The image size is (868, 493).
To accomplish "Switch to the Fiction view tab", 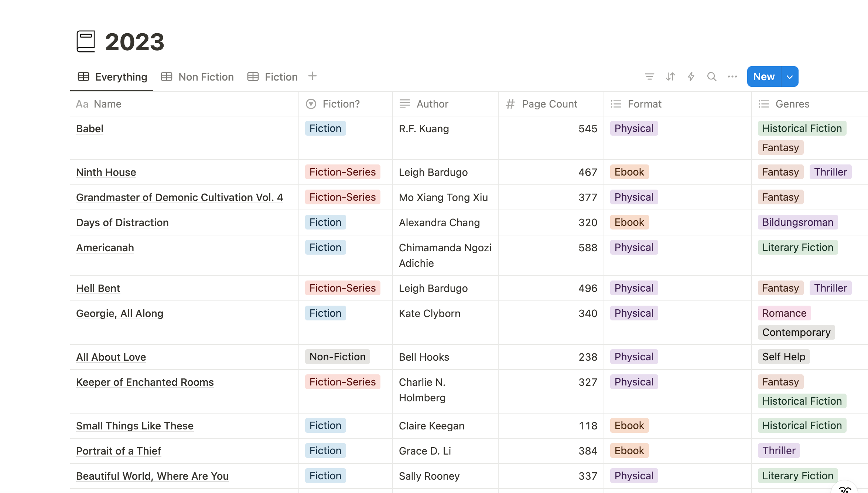I will (x=272, y=77).
